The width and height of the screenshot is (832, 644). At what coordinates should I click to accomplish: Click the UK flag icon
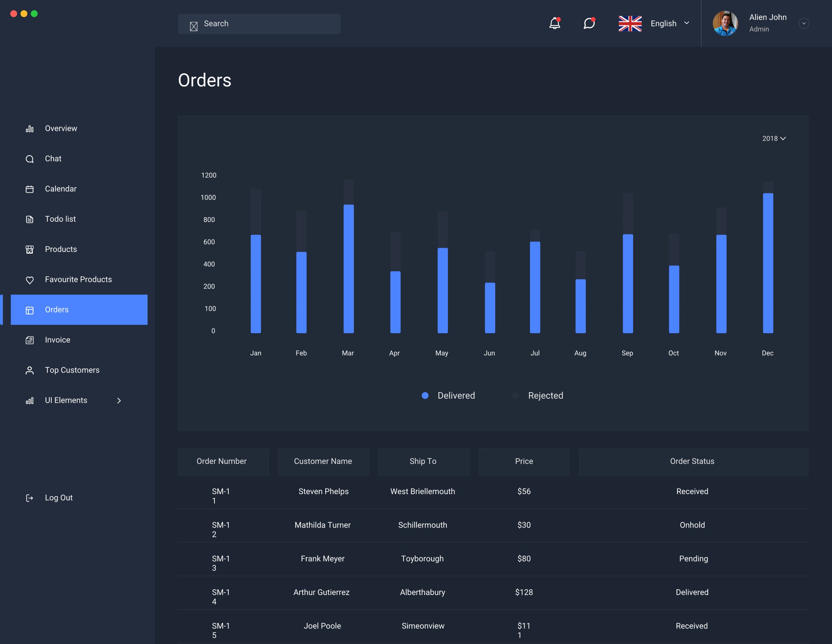pyautogui.click(x=630, y=24)
